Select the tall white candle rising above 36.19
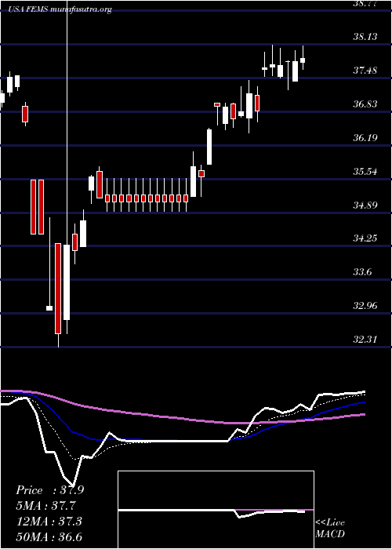The image size is (392, 549). (209, 147)
